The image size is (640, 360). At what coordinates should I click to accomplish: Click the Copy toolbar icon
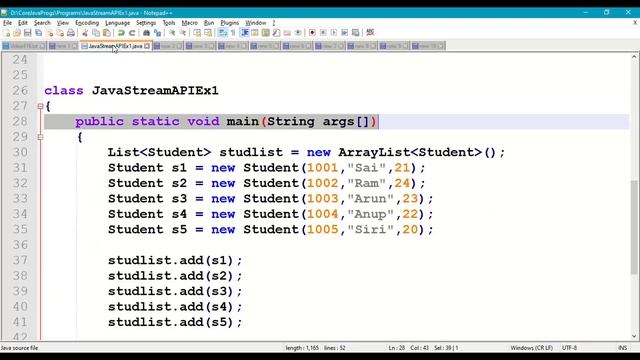96,33
